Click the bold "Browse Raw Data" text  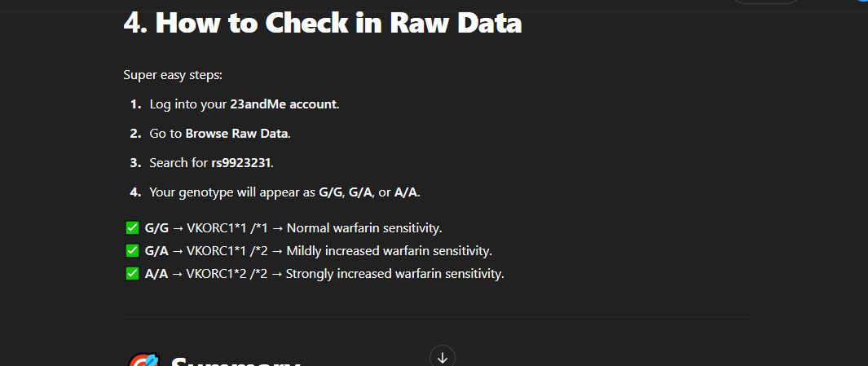tap(236, 134)
